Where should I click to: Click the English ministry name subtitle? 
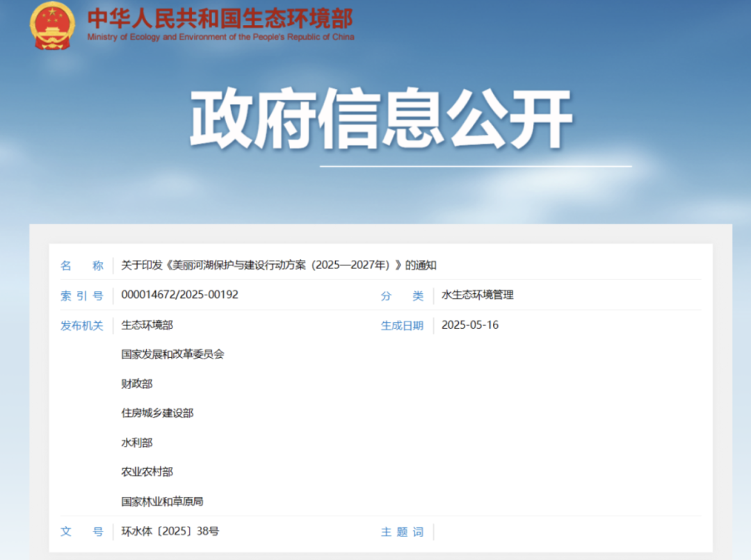(221, 37)
